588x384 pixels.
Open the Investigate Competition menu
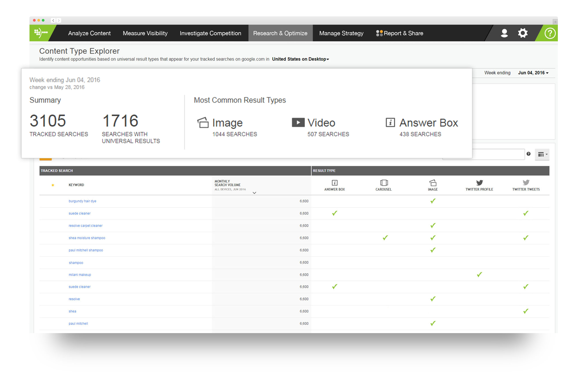tap(211, 33)
